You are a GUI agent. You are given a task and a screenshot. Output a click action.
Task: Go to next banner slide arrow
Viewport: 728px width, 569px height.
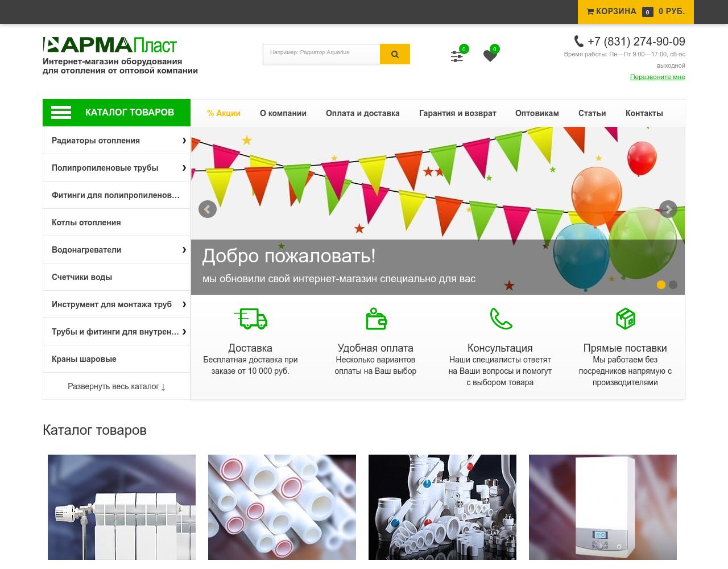coord(668,209)
